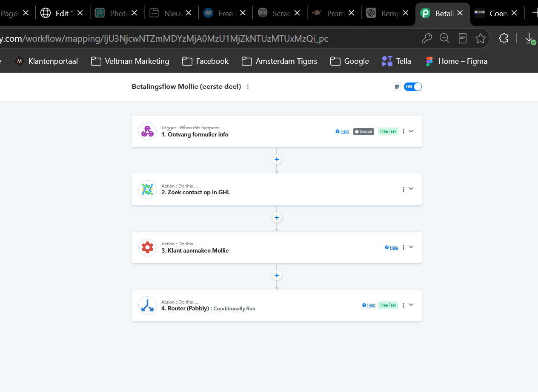Add step below Klant aanmaken Mollie

click(277, 276)
